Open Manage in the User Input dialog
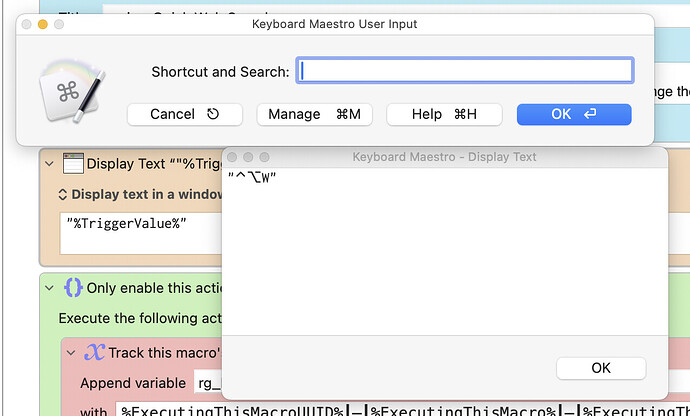The height and width of the screenshot is (416, 690). pos(315,114)
